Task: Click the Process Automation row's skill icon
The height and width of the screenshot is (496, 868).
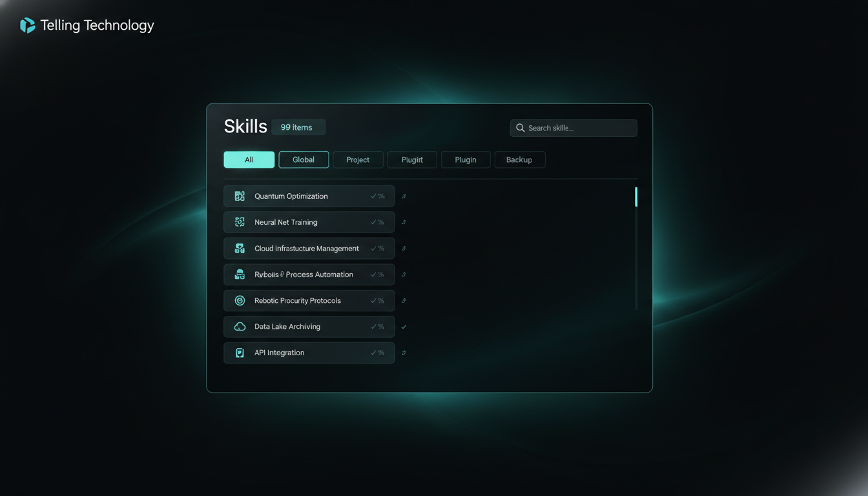Action: click(x=240, y=274)
